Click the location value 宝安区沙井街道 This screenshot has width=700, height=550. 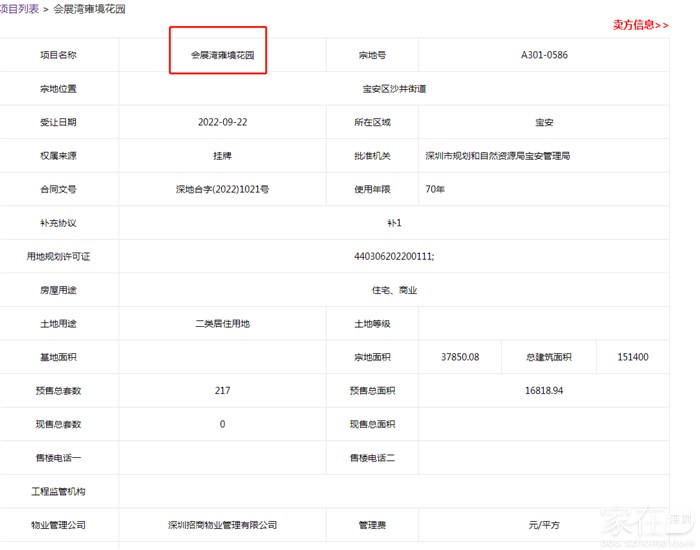[394, 89]
